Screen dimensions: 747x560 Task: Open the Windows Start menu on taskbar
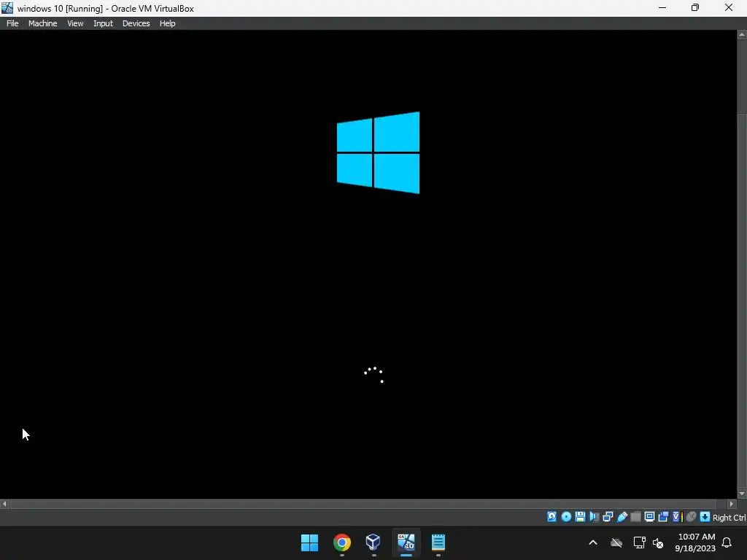click(309, 542)
